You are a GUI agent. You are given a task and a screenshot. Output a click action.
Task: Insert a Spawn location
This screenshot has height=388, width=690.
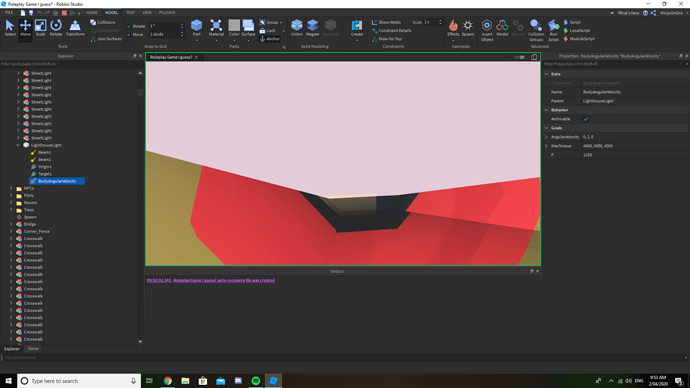pyautogui.click(x=468, y=27)
